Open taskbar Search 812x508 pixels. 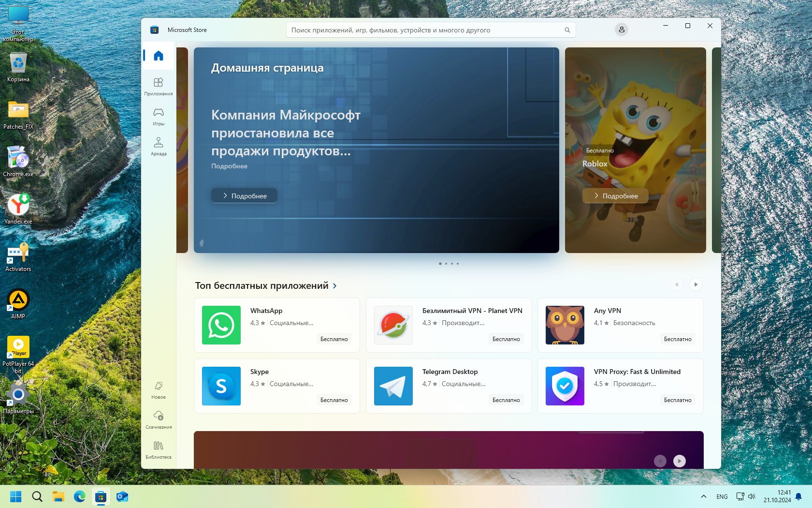click(37, 496)
